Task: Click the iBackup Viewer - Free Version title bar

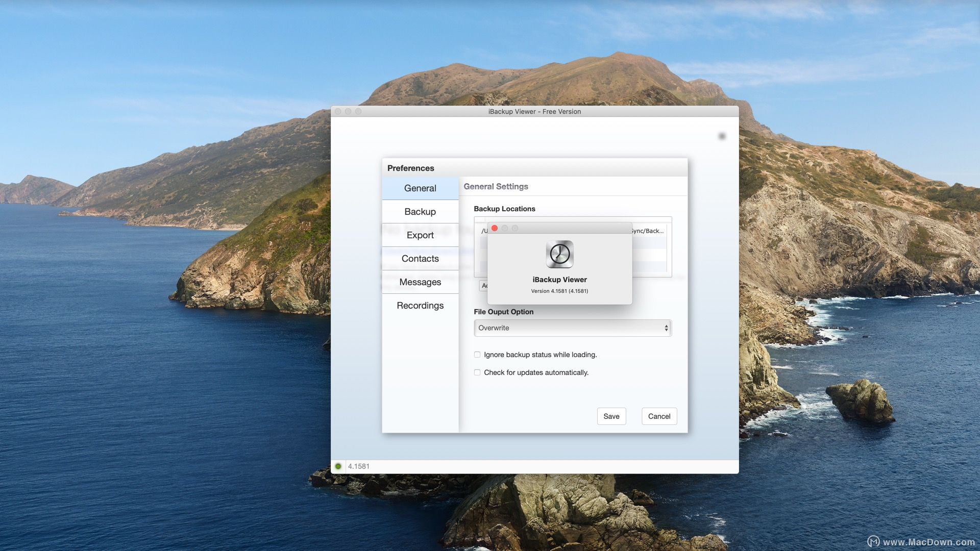Action: pos(534,111)
